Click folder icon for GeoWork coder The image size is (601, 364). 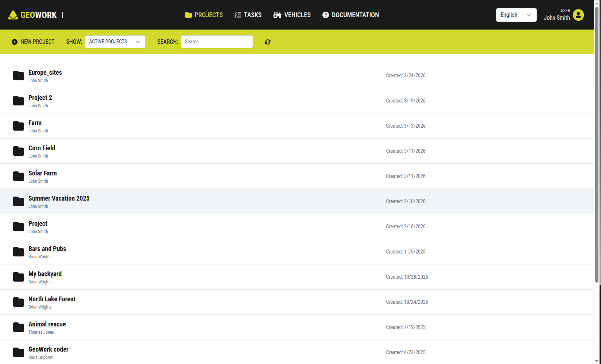pos(19,352)
